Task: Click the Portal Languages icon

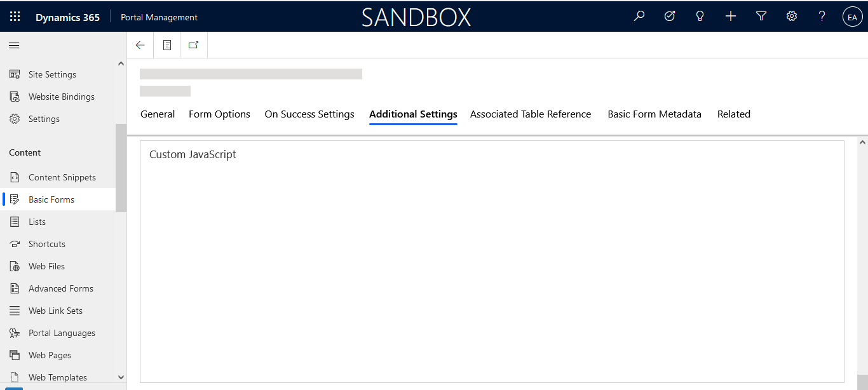Action: coord(15,333)
